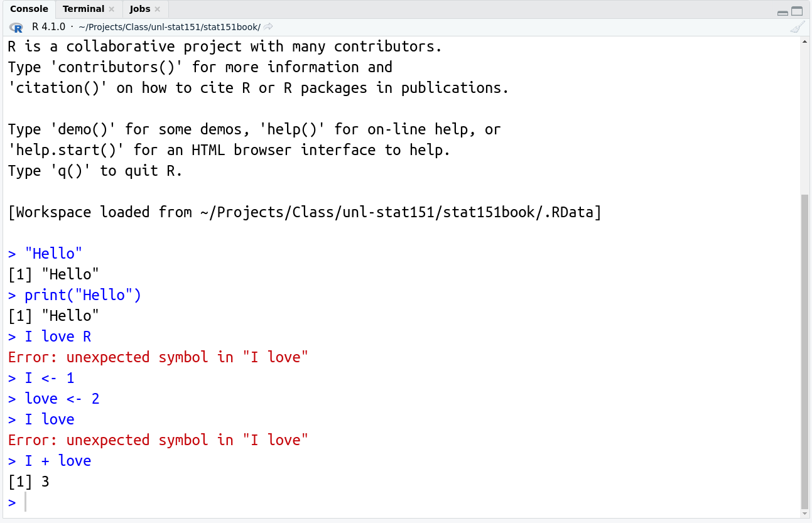Click the scrollbar up arrow
This screenshot has width=812, height=523.
pyautogui.click(x=805, y=42)
